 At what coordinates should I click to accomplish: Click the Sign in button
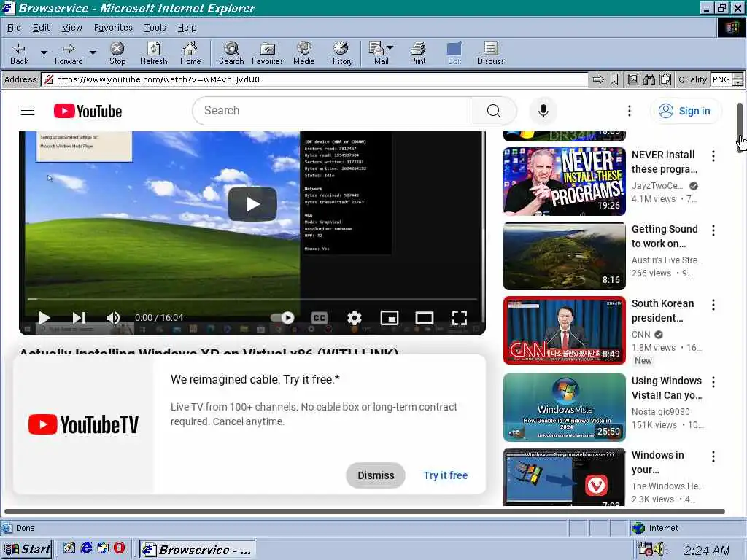(684, 111)
